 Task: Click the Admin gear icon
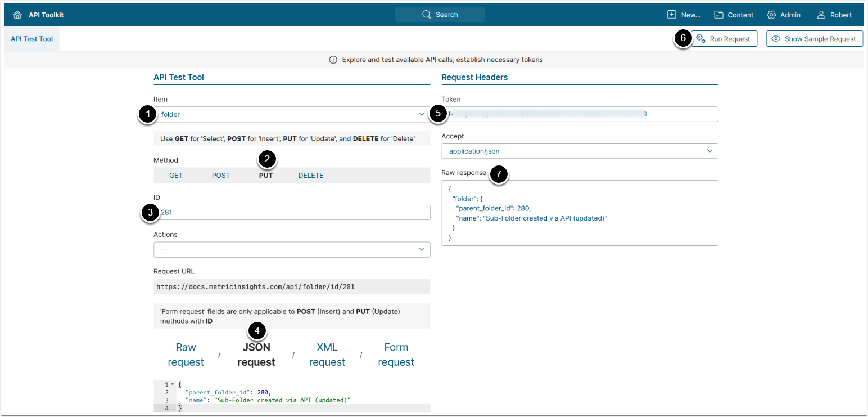pos(771,15)
